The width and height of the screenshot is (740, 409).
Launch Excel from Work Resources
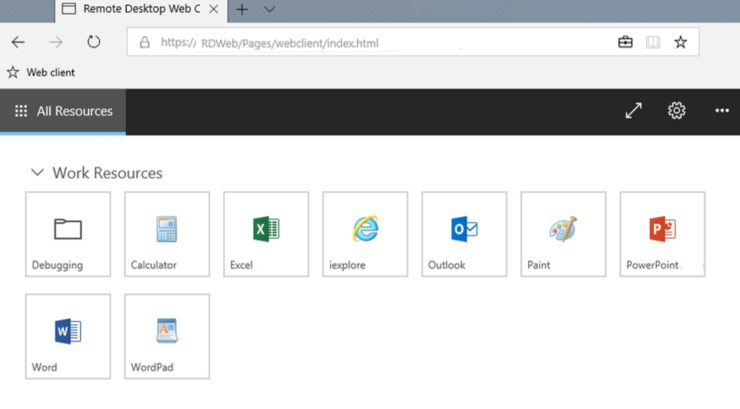pos(266,234)
